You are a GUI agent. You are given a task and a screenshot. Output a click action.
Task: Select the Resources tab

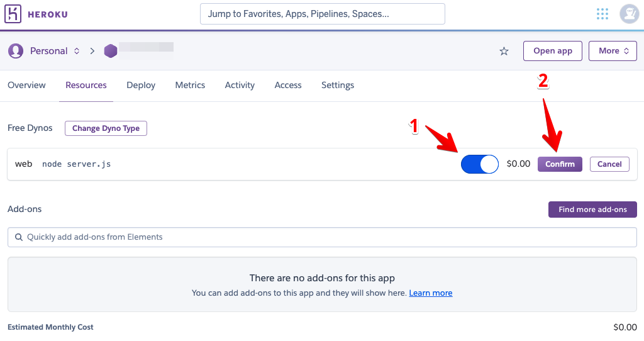click(x=86, y=85)
